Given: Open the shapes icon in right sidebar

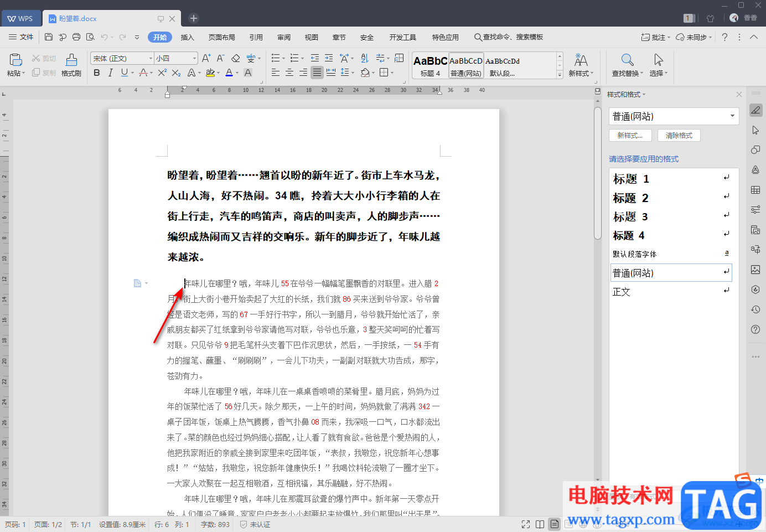Looking at the screenshot, I should click(755, 150).
